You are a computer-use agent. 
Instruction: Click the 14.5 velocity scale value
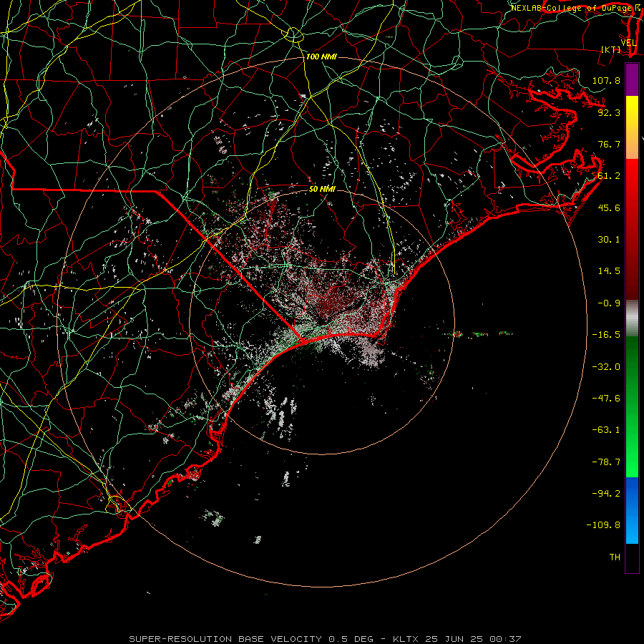[609, 271]
